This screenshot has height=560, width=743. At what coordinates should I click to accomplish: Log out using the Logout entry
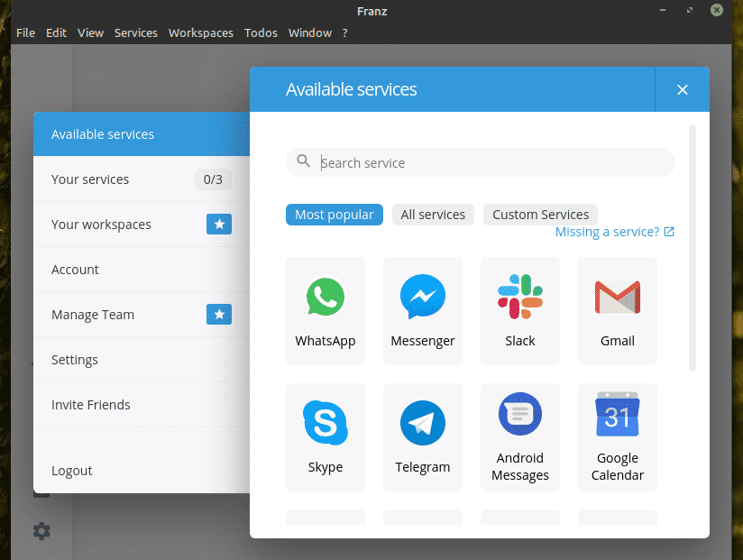72,471
